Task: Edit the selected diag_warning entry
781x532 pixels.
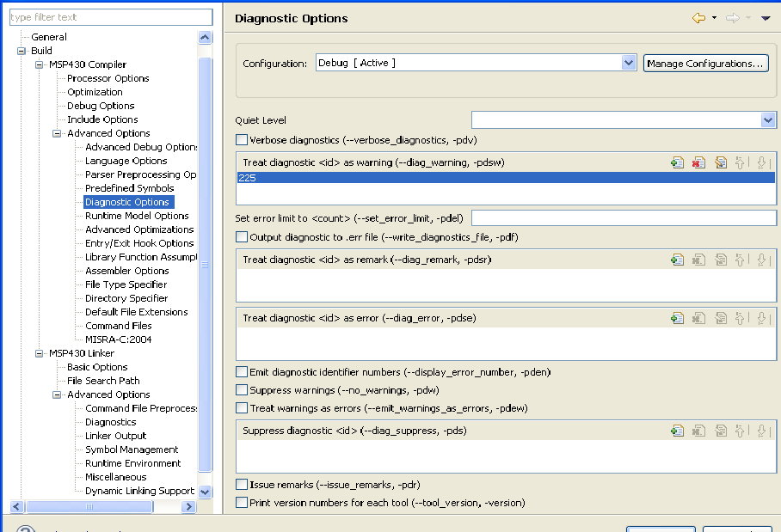Action: 721,162
